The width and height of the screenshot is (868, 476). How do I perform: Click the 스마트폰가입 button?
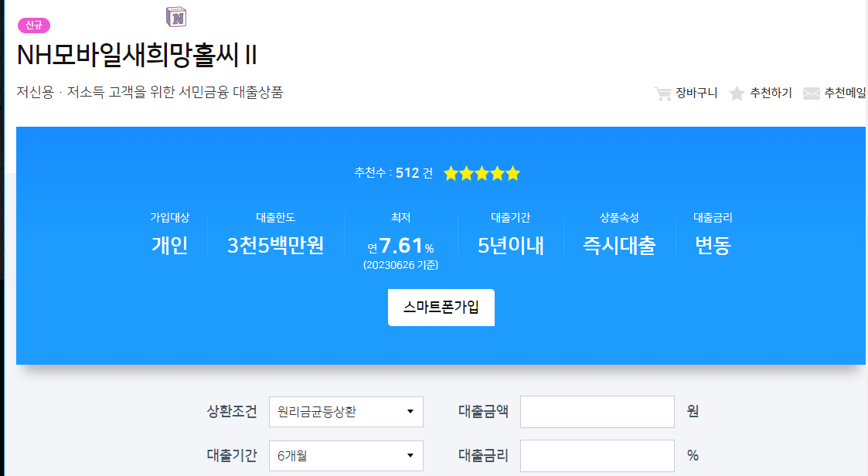click(x=441, y=308)
